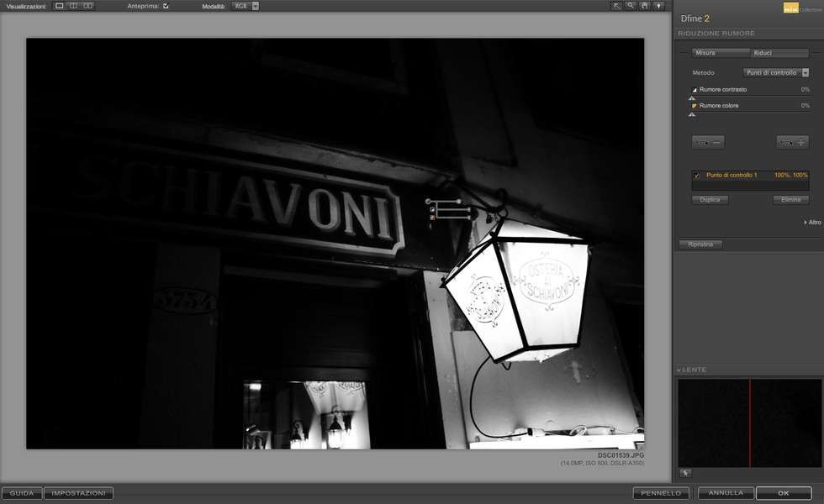Screen dimensions: 824x504
Task: Click the RIDUZIONE RUMORE section header
Action: point(716,34)
